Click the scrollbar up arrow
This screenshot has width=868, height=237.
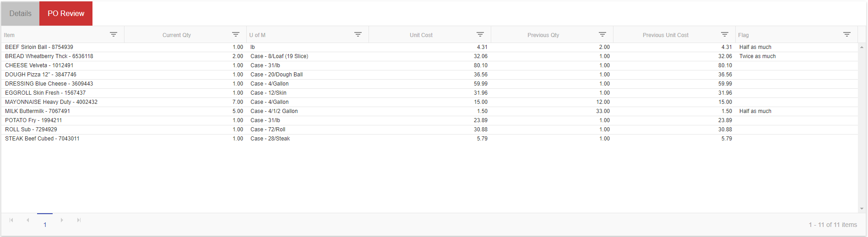pos(862,47)
